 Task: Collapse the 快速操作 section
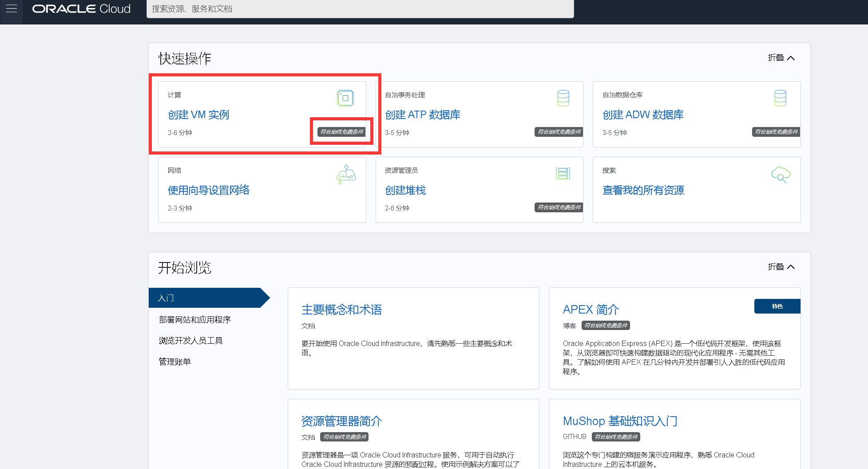click(782, 58)
